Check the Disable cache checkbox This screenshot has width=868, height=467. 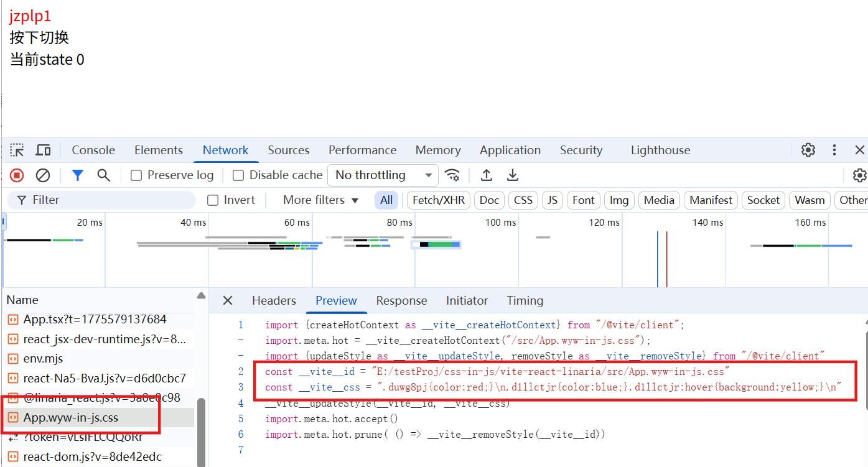tap(238, 175)
